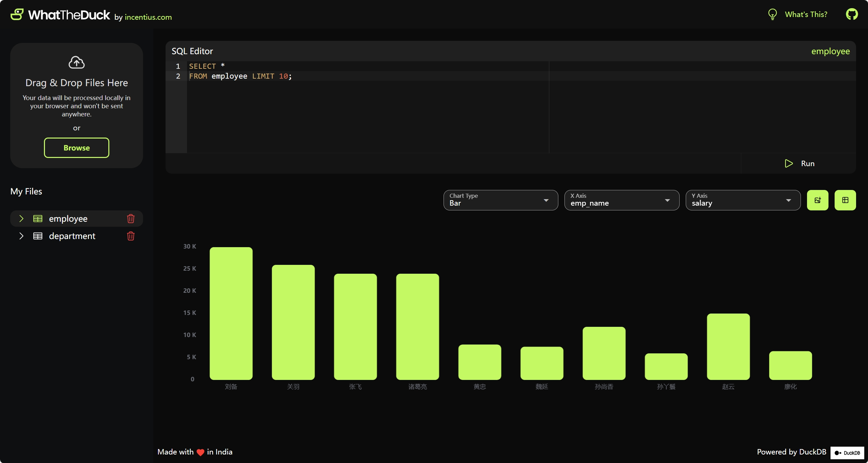Click the DuckDB badge logo
This screenshot has width=868, height=463.
(x=847, y=453)
